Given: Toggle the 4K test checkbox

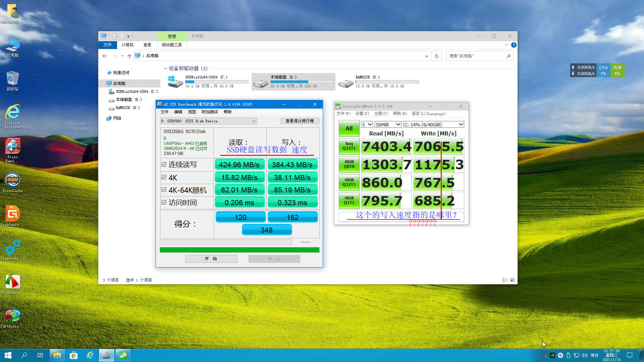Looking at the screenshot, I should click(164, 177).
